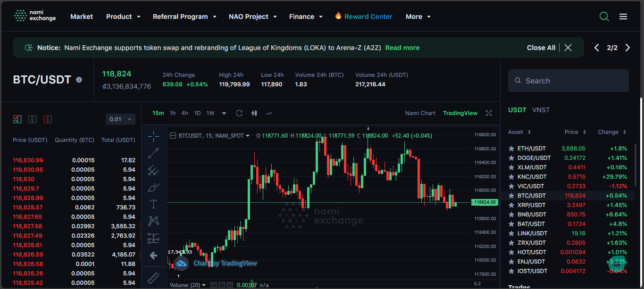The image size is (644, 289).
Task: Toggle favorite star for XRP/USDT
Action: 511,205
